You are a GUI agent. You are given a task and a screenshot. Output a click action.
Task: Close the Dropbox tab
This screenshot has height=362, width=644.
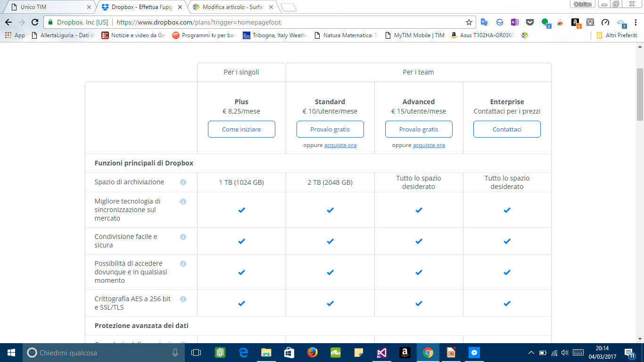[180, 7]
